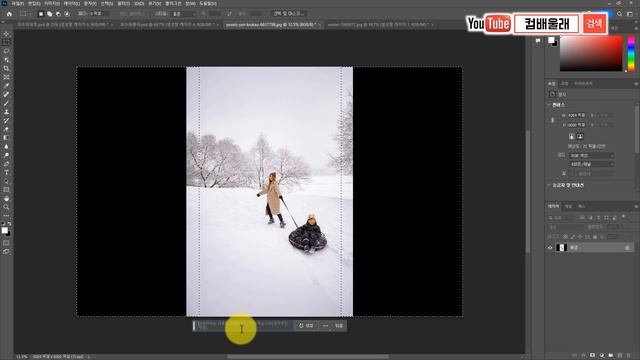Select the History Brush tool

click(6, 121)
